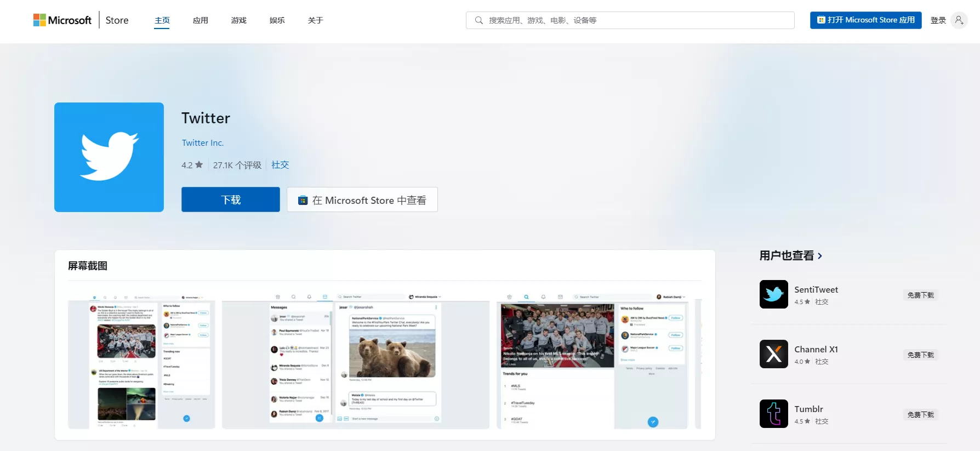
Task: Open the 娱乐 tab
Action: click(x=277, y=20)
